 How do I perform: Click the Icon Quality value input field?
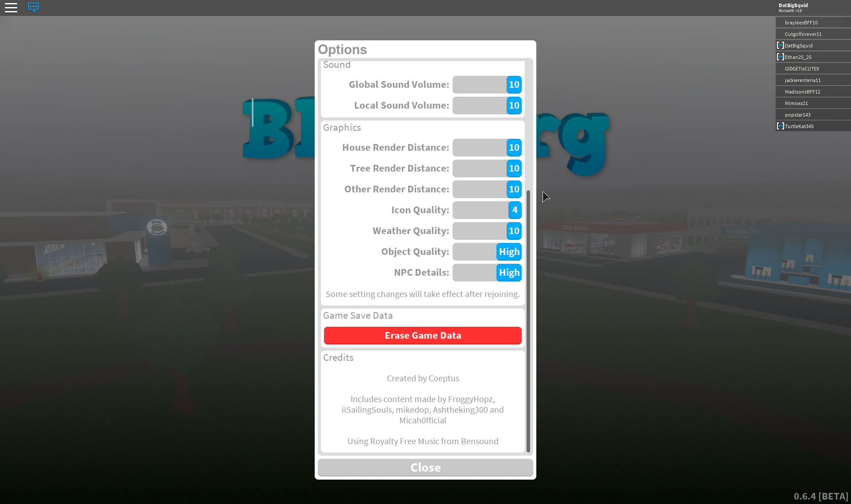(488, 209)
